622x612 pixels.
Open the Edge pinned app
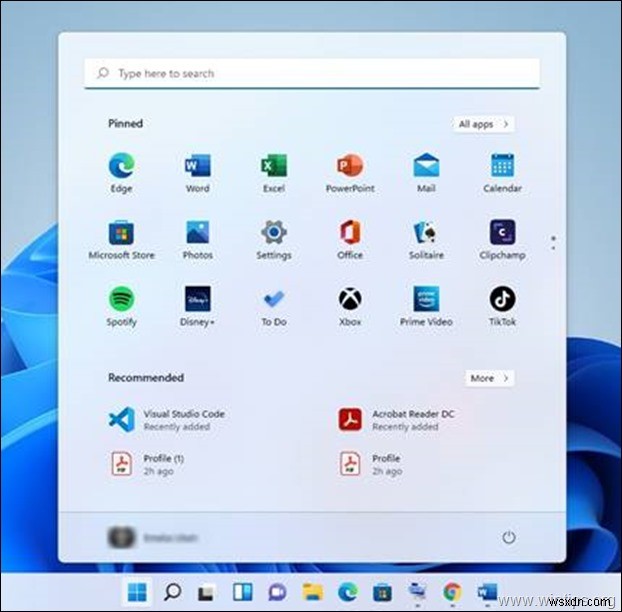pyautogui.click(x=121, y=173)
